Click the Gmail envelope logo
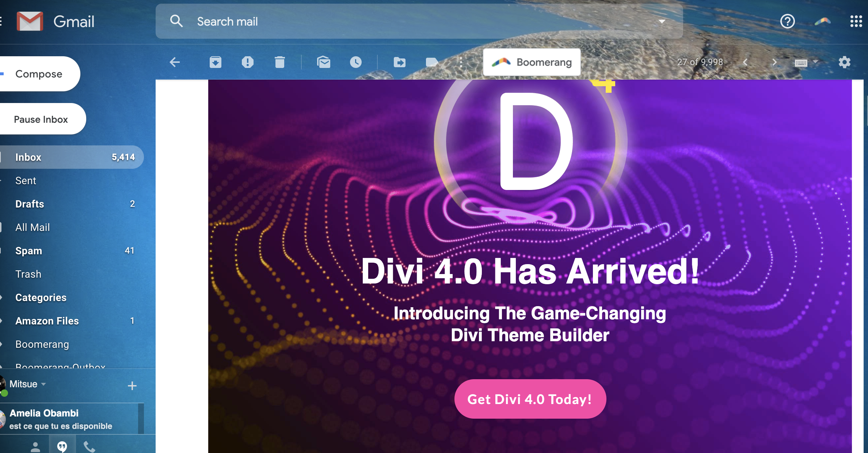868x453 pixels. point(30,21)
